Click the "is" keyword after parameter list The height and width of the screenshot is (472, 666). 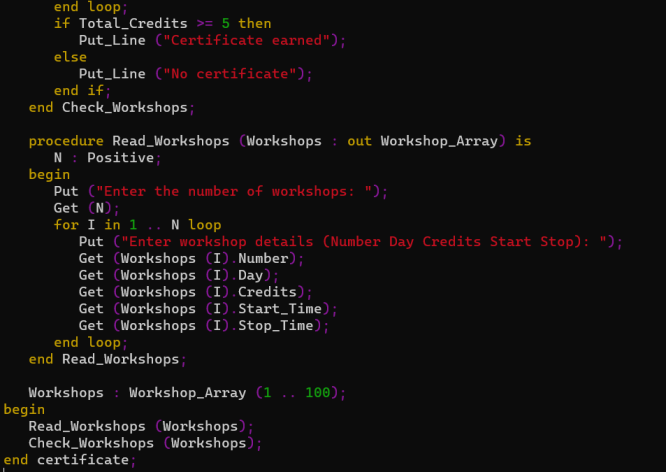pos(523,141)
